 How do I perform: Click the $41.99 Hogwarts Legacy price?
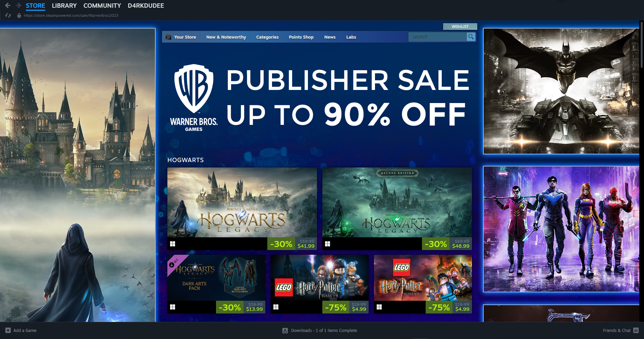point(306,246)
